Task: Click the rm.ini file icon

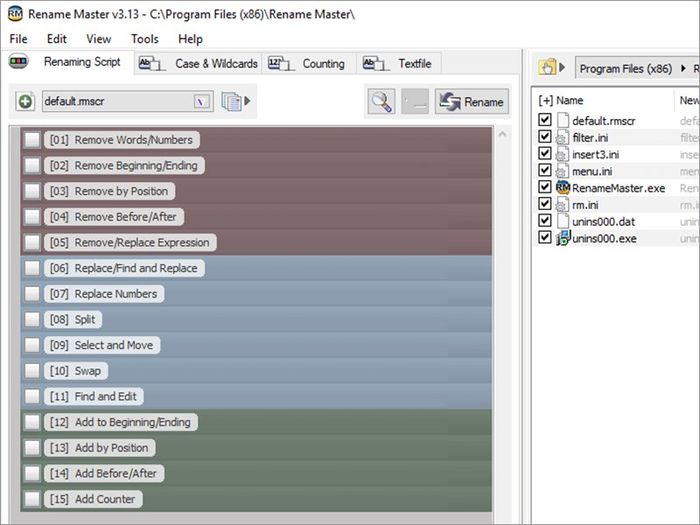Action: tap(562, 205)
